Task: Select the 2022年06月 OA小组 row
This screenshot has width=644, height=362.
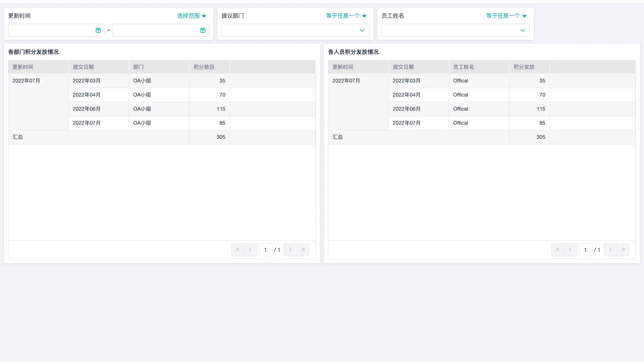Action: tap(142, 109)
